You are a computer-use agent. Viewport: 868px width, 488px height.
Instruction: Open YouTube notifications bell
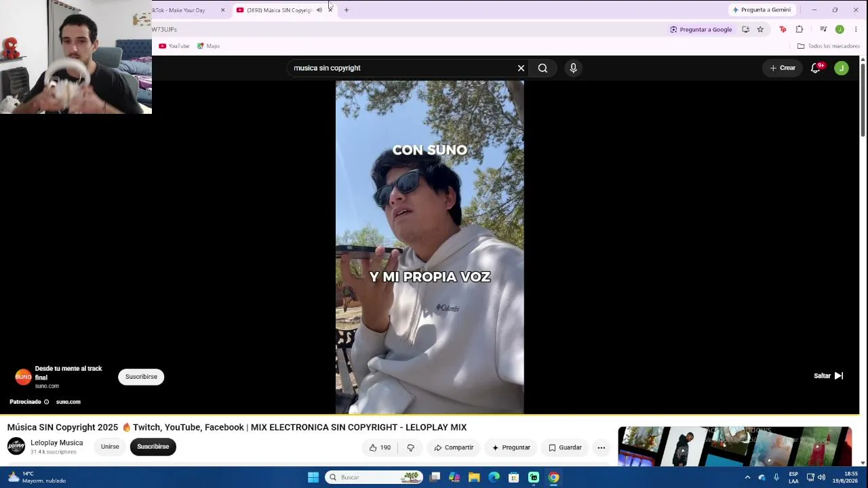(x=816, y=68)
